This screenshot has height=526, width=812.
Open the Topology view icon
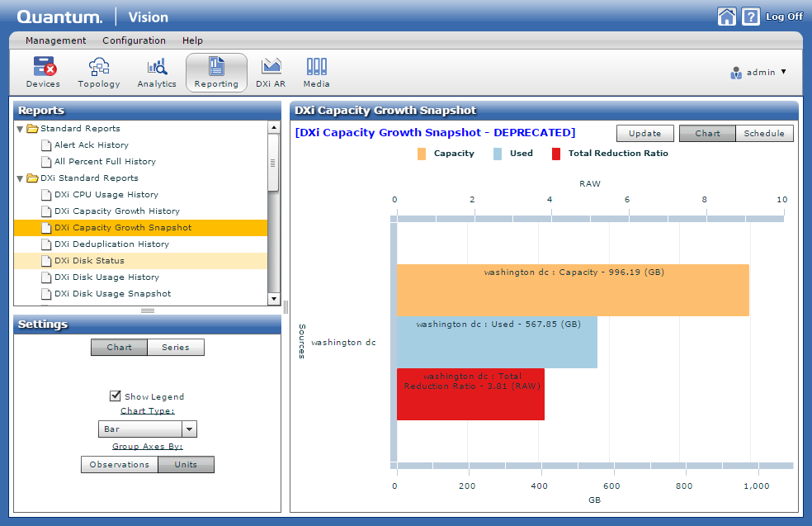99,66
